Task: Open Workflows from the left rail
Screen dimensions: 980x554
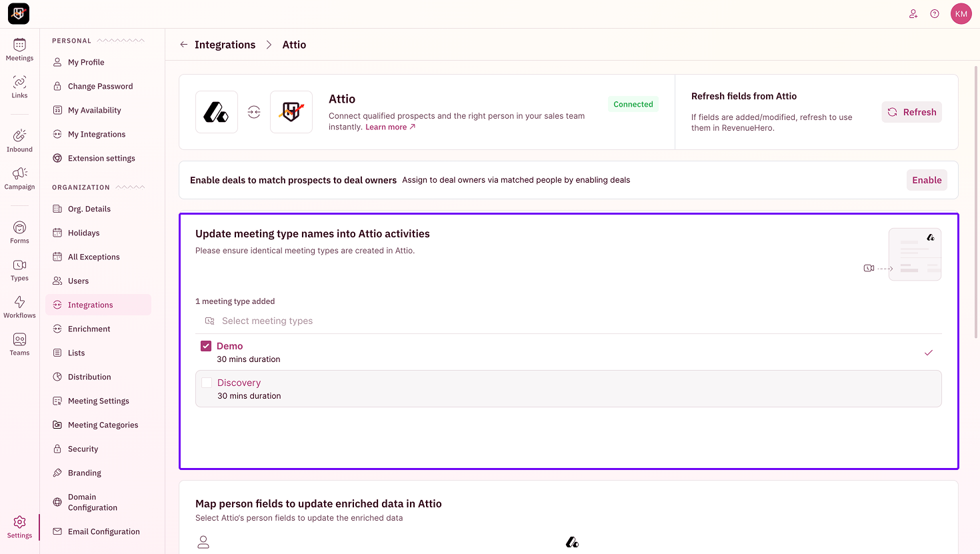Action: (x=19, y=307)
